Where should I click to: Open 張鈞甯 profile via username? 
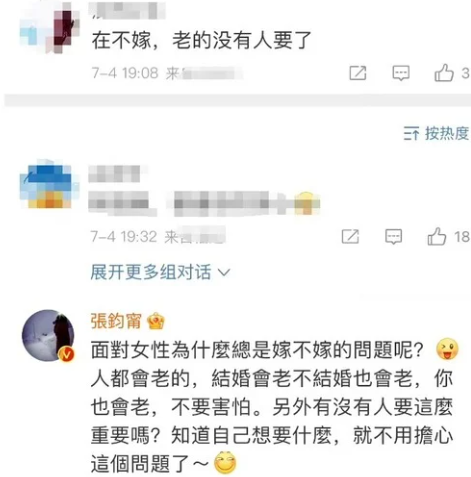116,321
